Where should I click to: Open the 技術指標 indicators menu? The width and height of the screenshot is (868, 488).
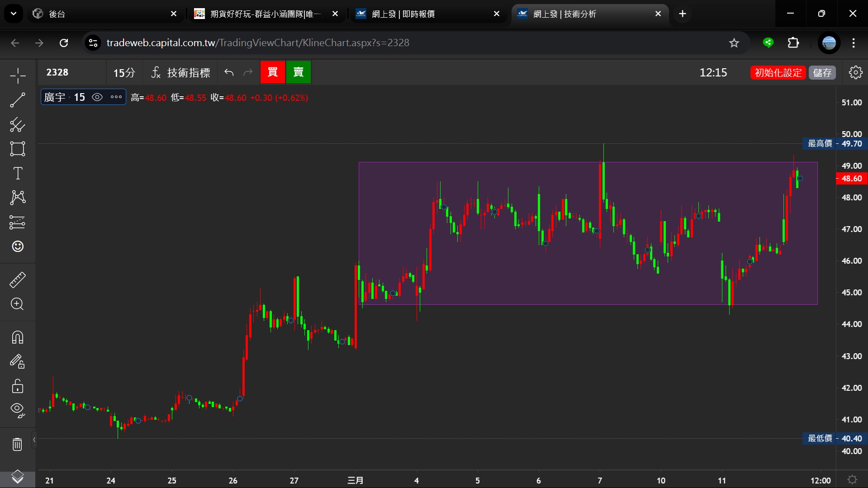point(181,72)
